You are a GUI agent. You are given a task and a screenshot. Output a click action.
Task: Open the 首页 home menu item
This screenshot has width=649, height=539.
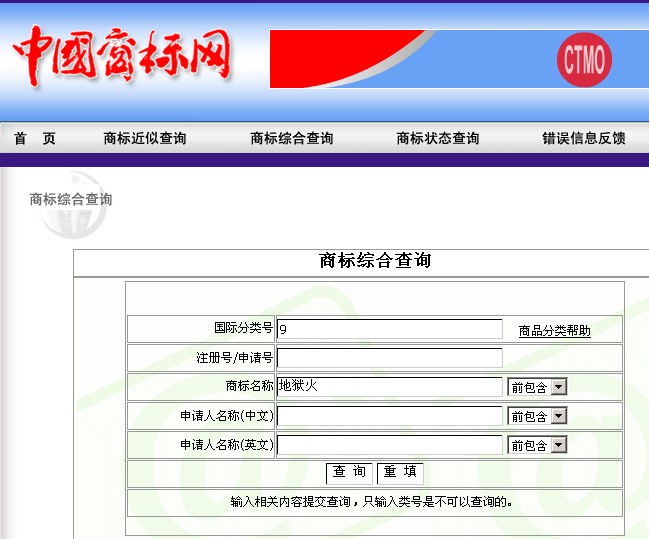tap(35, 139)
